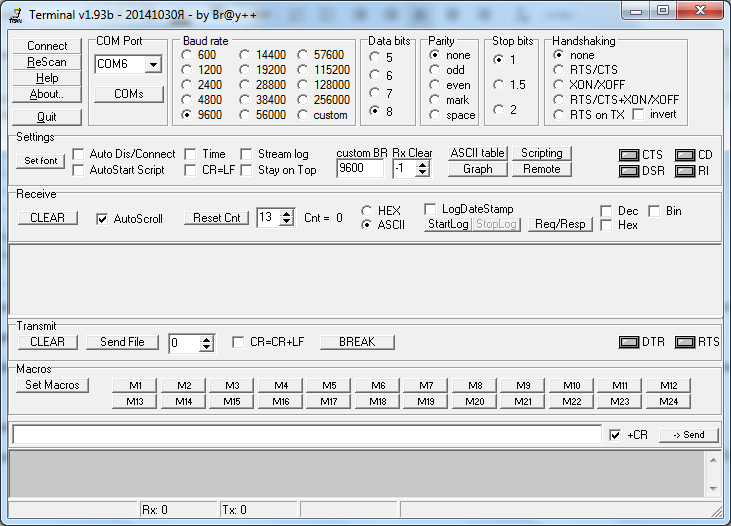Open the Set font dialog
The height and width of the screenshot is (526, 731).
point(41,161)
